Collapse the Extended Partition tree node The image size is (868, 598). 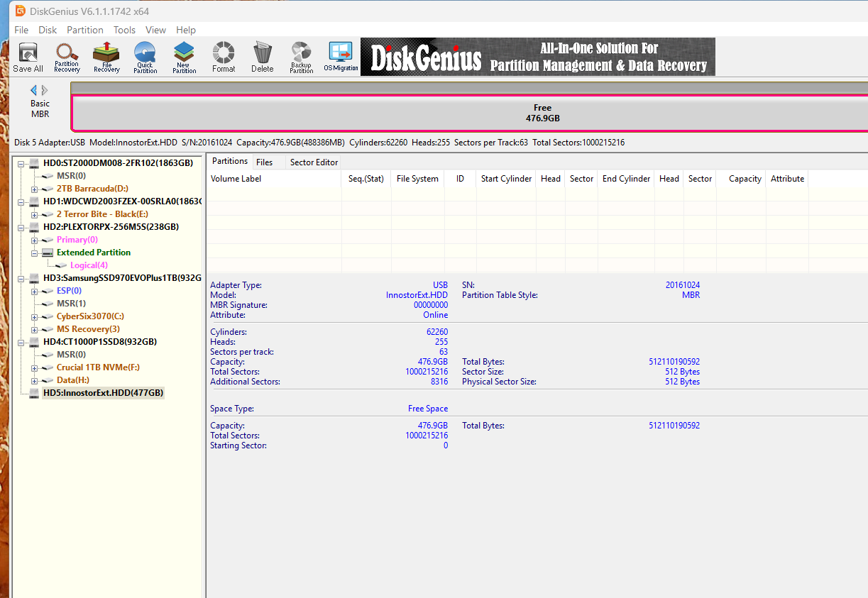pos(35,253)
